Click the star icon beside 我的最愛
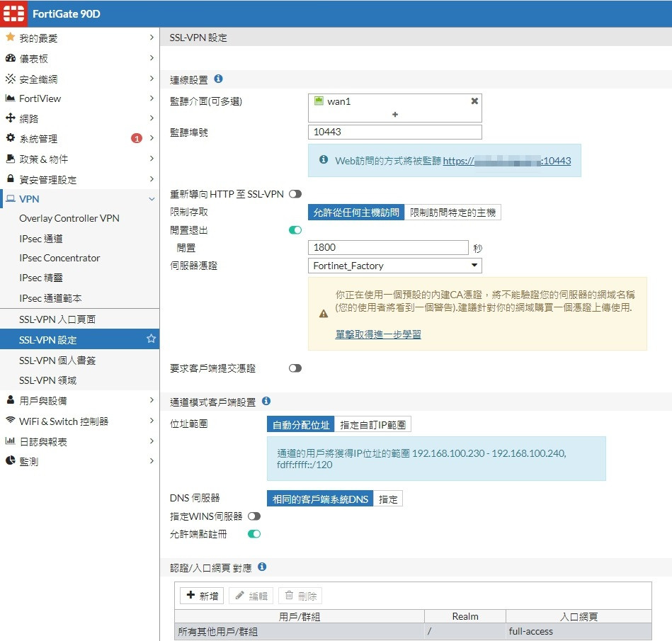This screenshot has width=672, height=641. click(11, 38)
